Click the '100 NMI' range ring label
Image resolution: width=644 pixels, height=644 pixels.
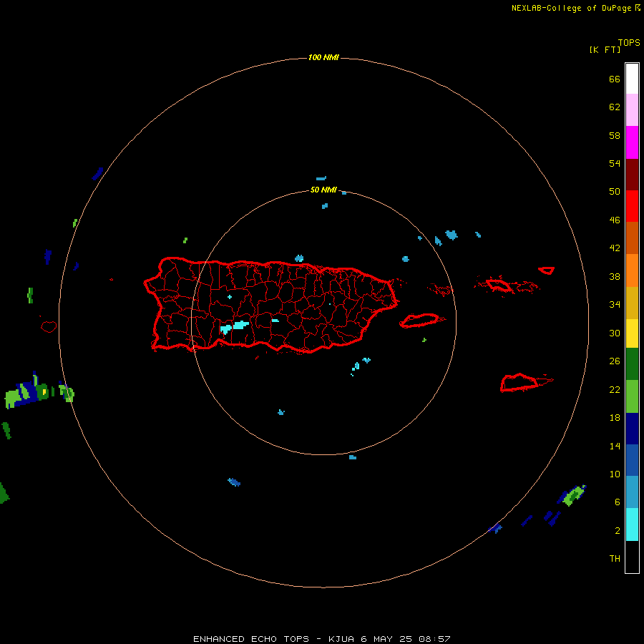[x=323, y=57]
